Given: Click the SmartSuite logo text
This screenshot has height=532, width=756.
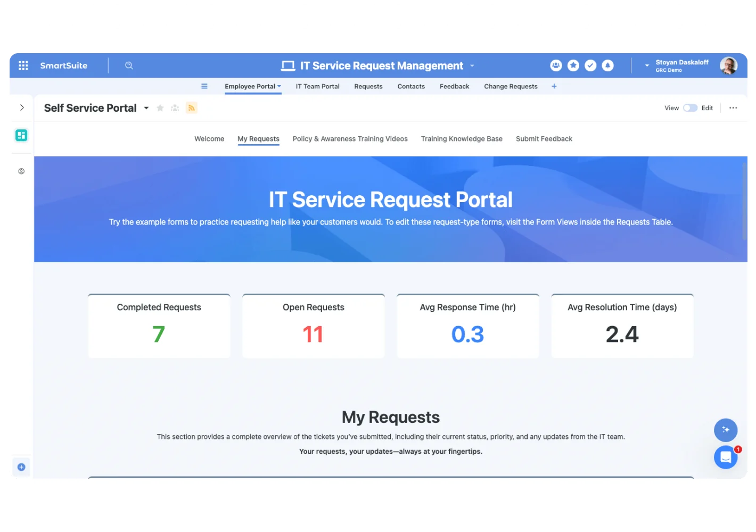Looking at the screenshot, I should point(64,65).
